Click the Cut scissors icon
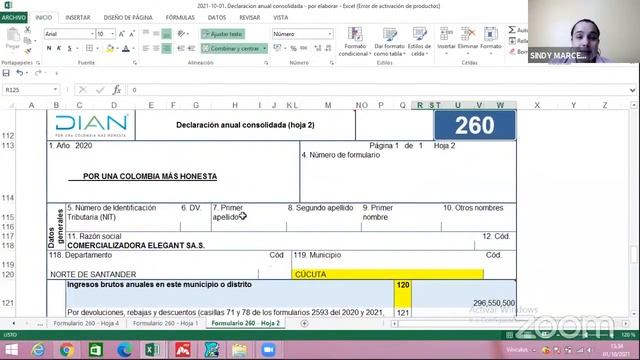This screenshot has height=360, width=640. (x=27, y=30)
